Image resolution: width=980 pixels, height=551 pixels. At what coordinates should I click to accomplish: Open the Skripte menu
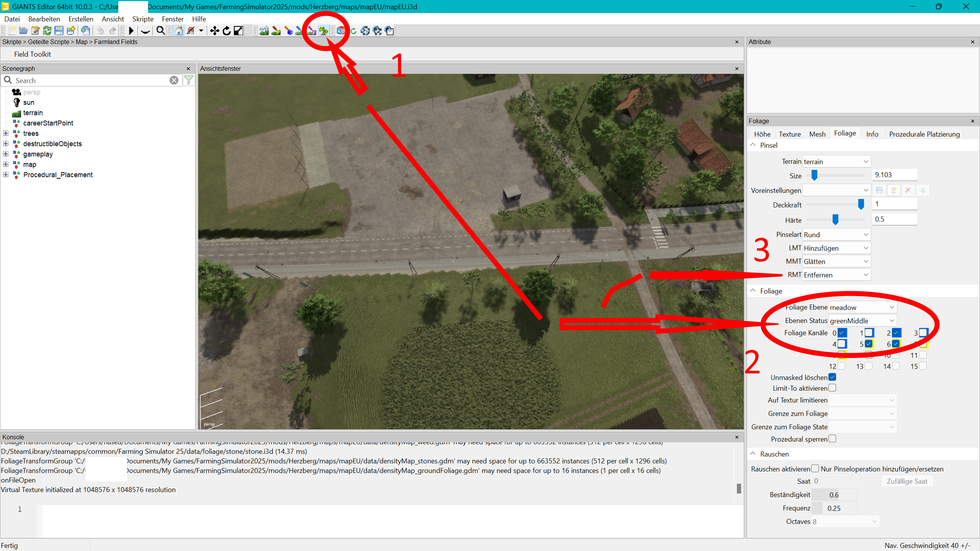click(x=142, y=19)
